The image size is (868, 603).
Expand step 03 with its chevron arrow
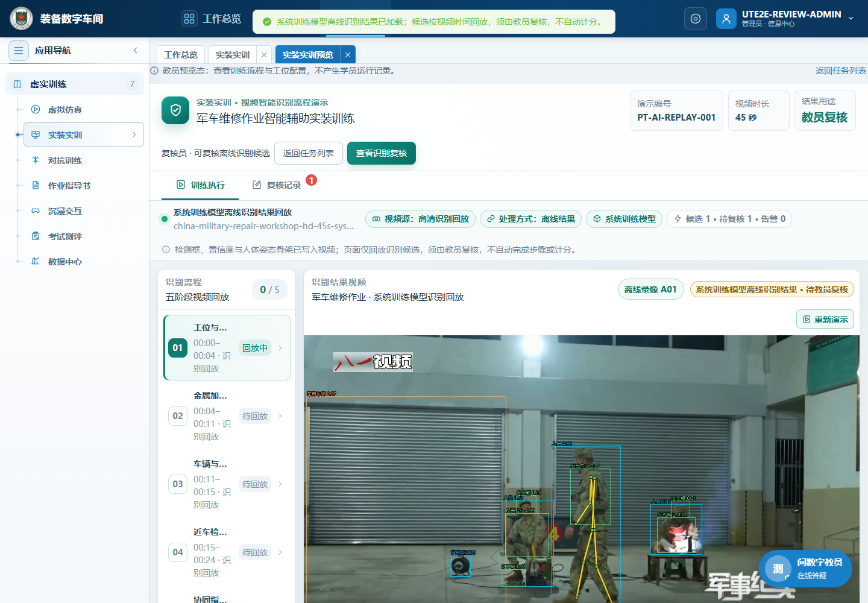coord(280,484)
